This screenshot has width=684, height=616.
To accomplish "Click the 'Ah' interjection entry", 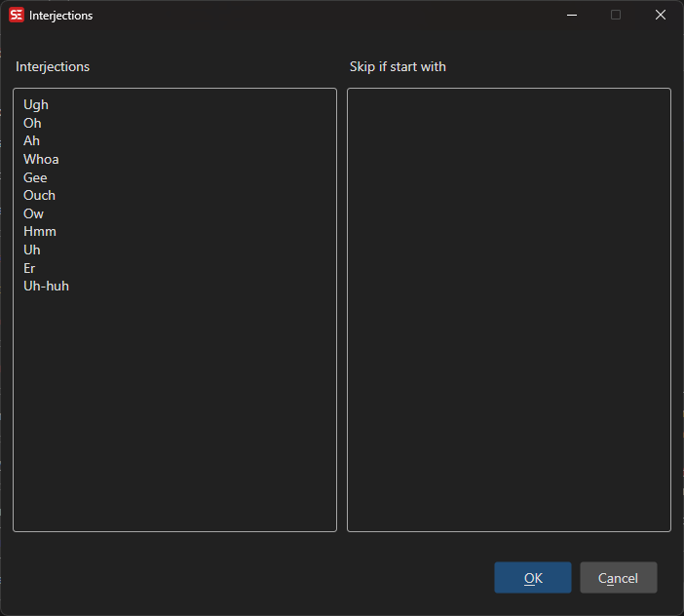I will pos(32,141).
